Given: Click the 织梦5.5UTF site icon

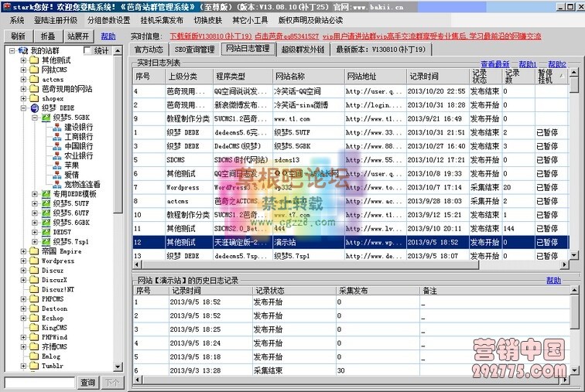Looking at the screenshot, I should click(x=46, y=203).
